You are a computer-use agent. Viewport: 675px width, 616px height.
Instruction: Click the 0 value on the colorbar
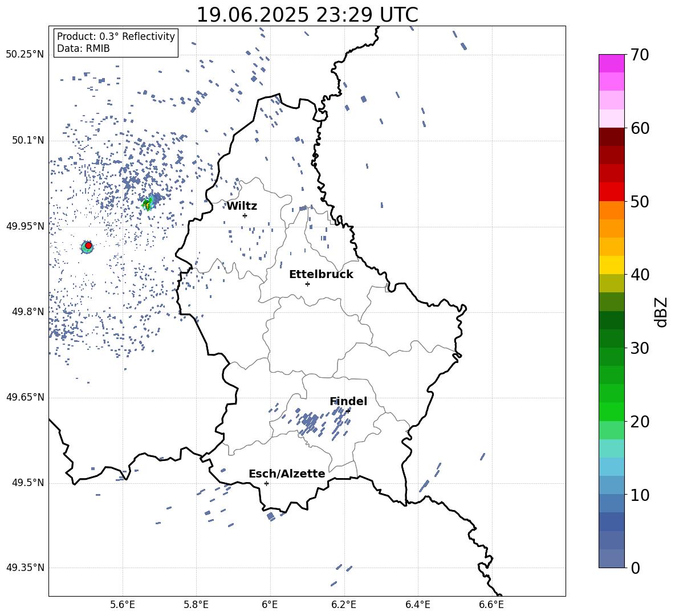tap(636, 568)
